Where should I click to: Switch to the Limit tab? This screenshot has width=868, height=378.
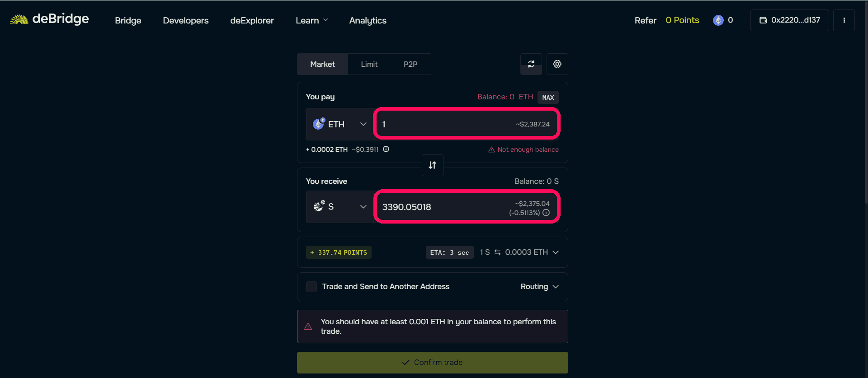click(x=369, y=64)
